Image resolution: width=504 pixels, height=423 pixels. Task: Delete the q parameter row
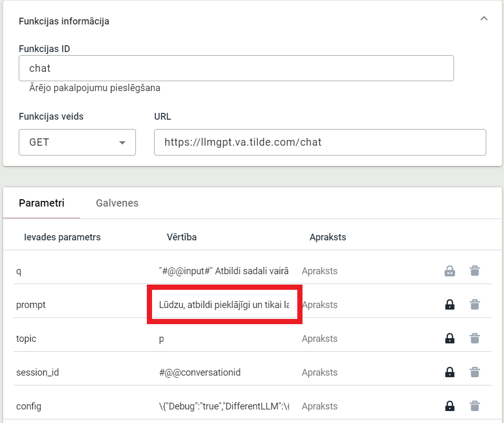pyautogui.click(x=474, y=271)
